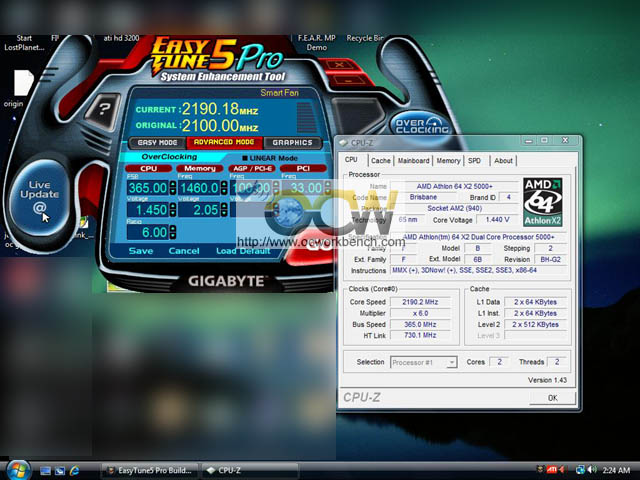Click the CPU FSB 365.00 value field
Image resolution: width=640 pixels, height=480 pixels.
coord(148,188)
